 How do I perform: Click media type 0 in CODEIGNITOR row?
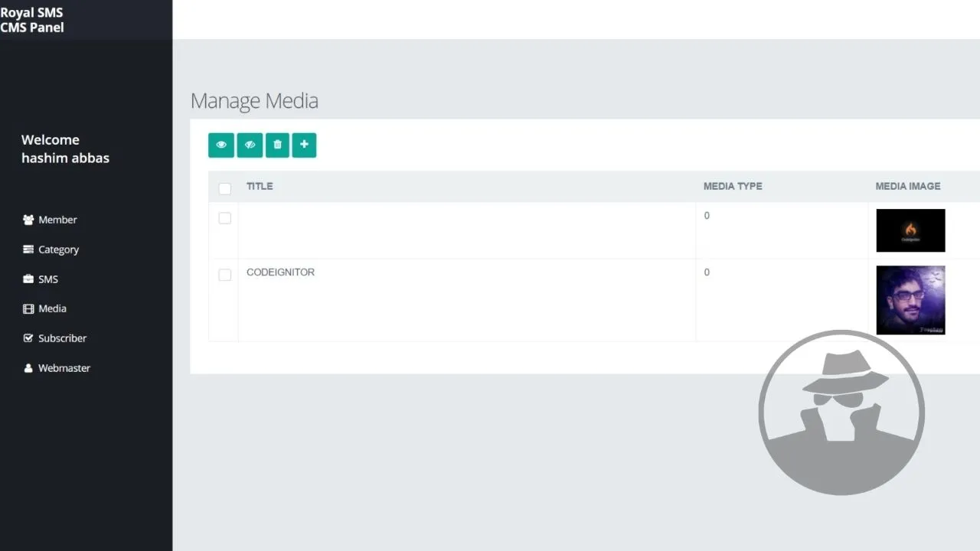[x=707, y=272]
